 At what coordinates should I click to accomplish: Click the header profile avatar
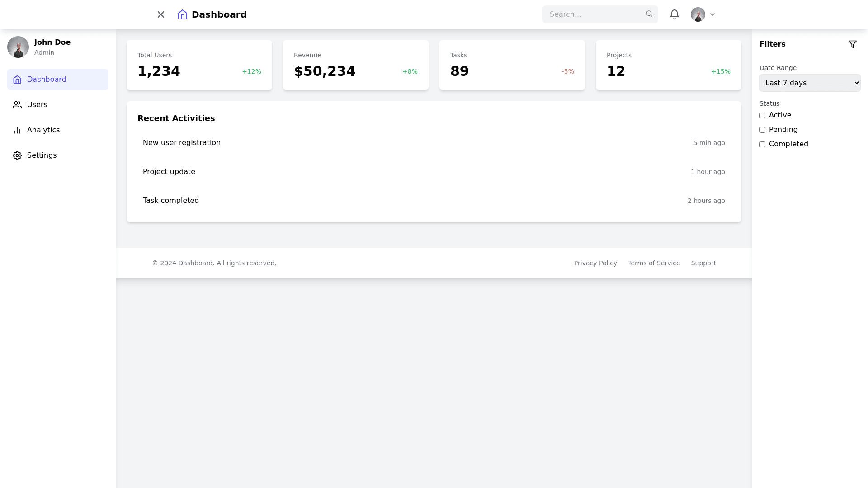(698, 14)
